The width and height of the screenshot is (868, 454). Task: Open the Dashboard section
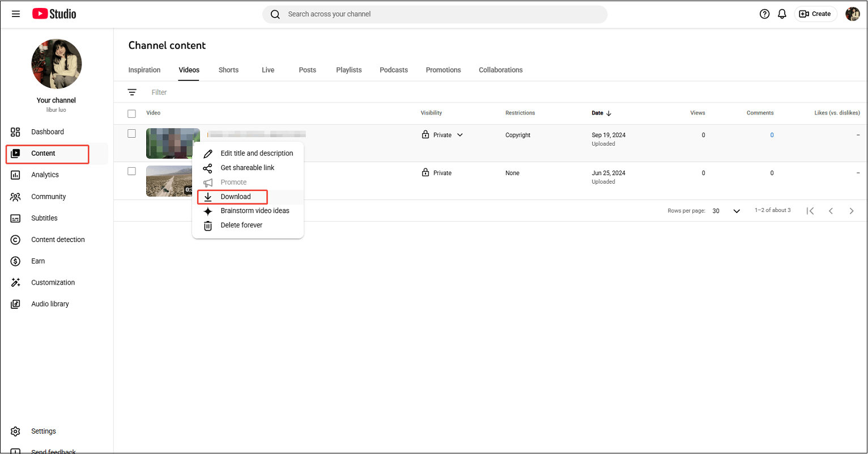click(48, 131)
